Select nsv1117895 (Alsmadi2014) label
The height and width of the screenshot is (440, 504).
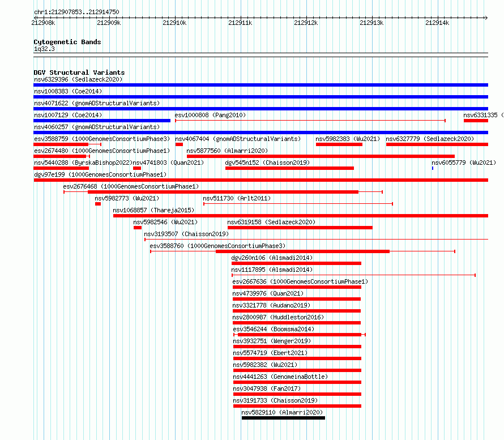click(272, 270)
